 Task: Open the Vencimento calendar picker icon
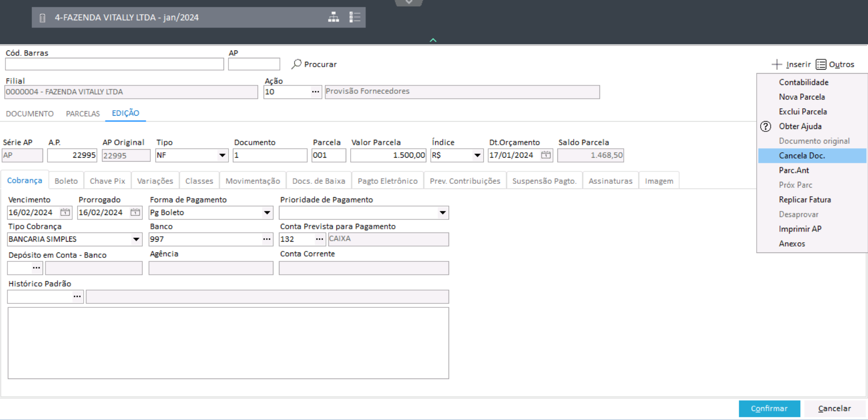(65, 212)
